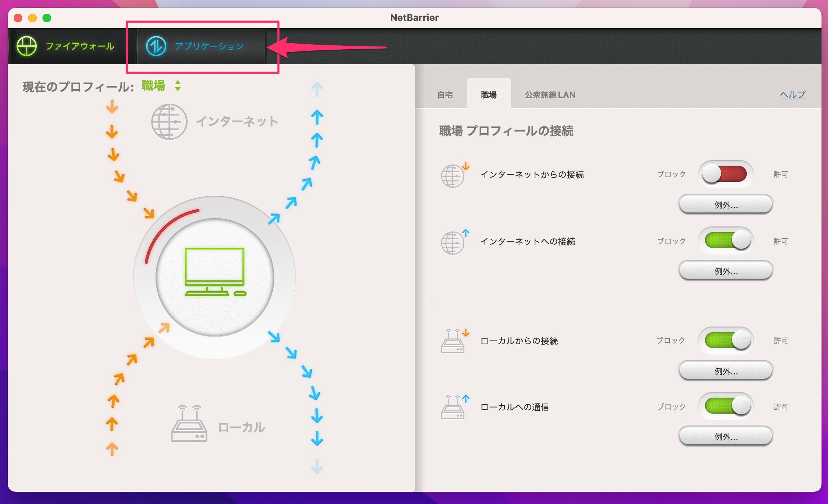
Task: Close the NetBarrier window
Action: coord(18,18)
